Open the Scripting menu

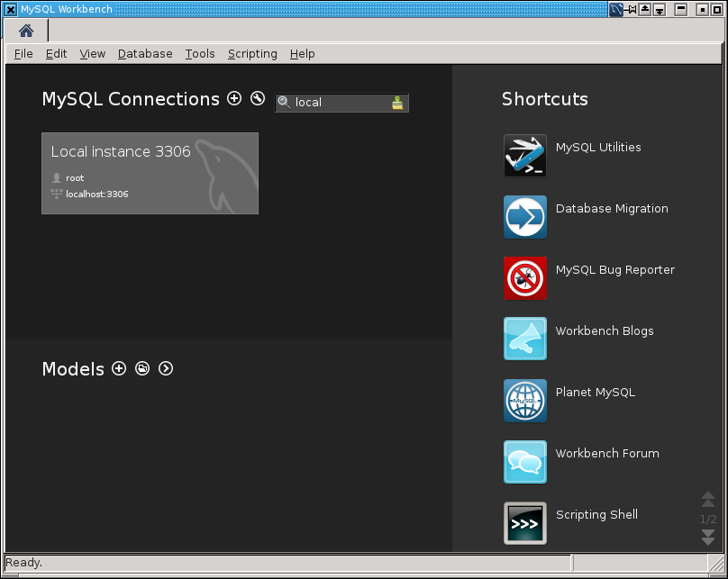click(x=252, y=54)
